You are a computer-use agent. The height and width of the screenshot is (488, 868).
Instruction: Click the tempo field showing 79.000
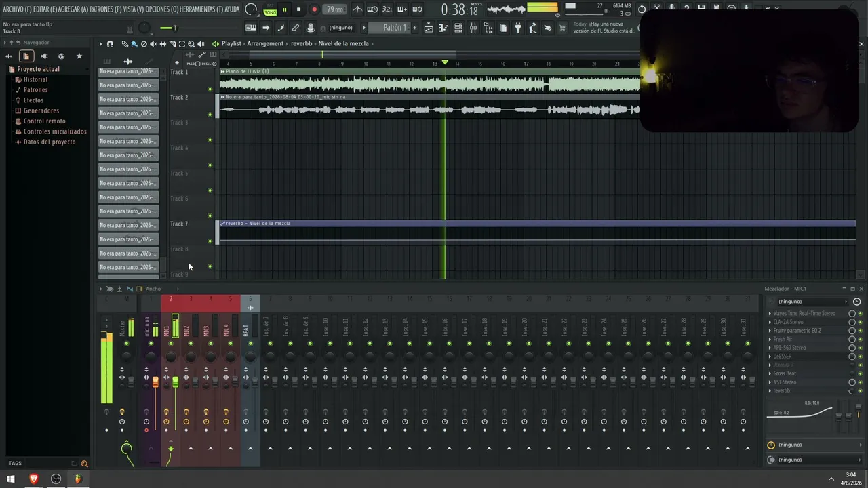(x=334, y=9)
